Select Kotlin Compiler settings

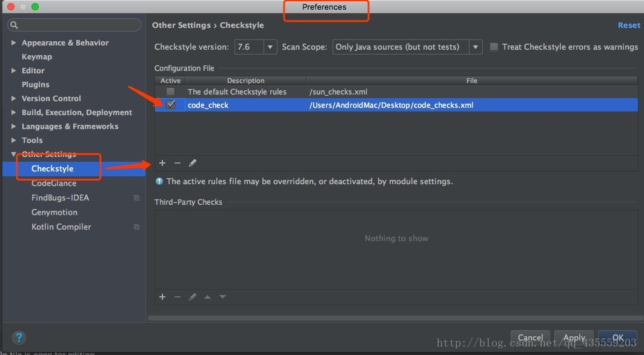coord(61,227)
